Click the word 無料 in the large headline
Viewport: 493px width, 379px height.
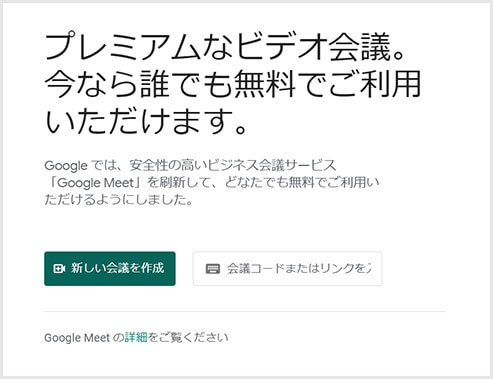pos(265,84)
